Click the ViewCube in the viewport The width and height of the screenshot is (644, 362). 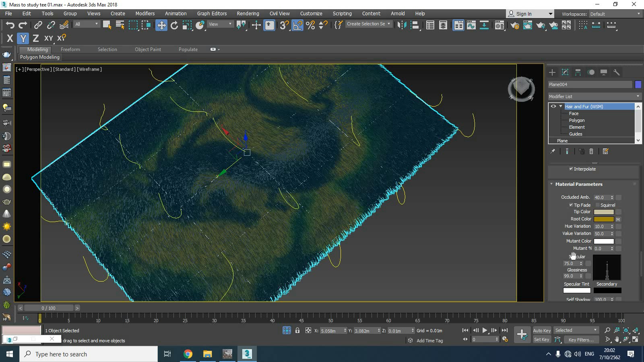[x=521, y=88]
